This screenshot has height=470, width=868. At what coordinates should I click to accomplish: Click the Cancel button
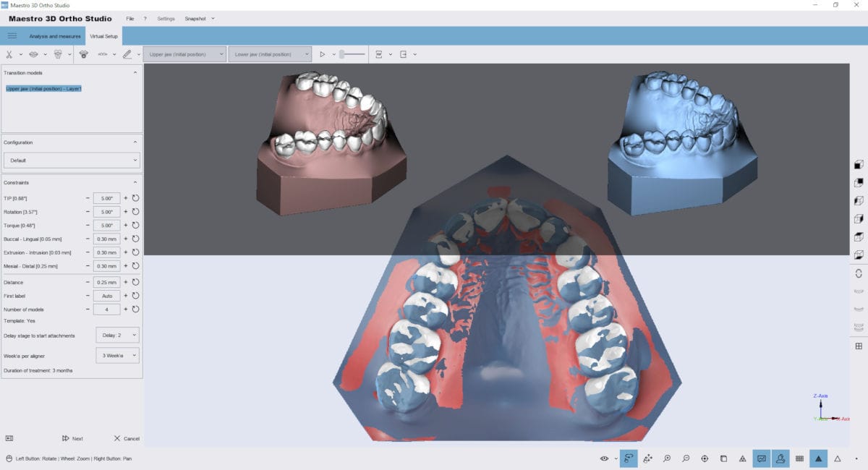(127, 438)
